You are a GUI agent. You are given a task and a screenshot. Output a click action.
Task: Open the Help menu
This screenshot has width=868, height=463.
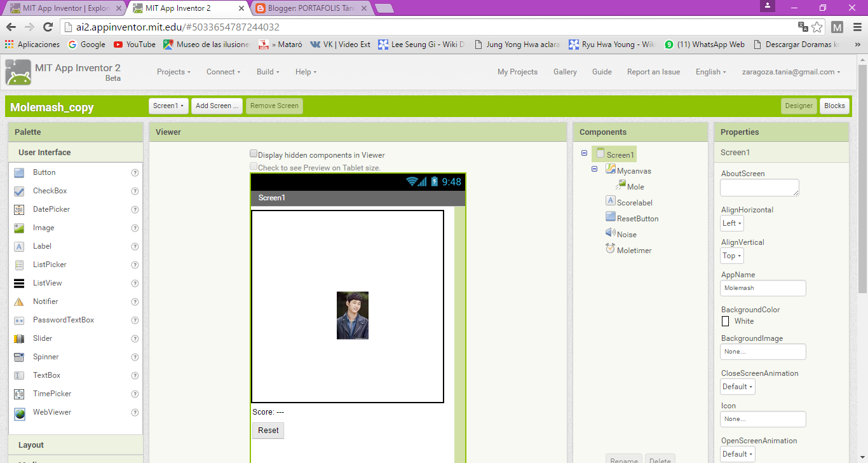coord(306,72)
